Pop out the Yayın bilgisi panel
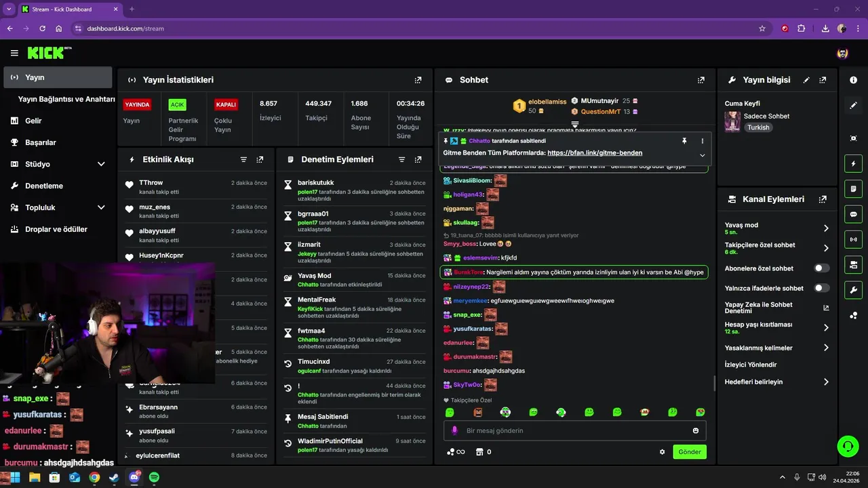This screenshot has height=488, width=868. click(x=823, y=80)
